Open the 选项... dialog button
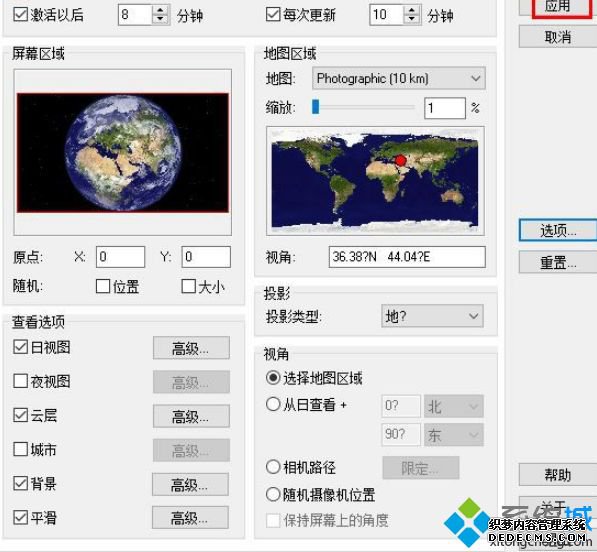This screenshot has width=597, height=552. pyautogui.click(x=558, y=230)
